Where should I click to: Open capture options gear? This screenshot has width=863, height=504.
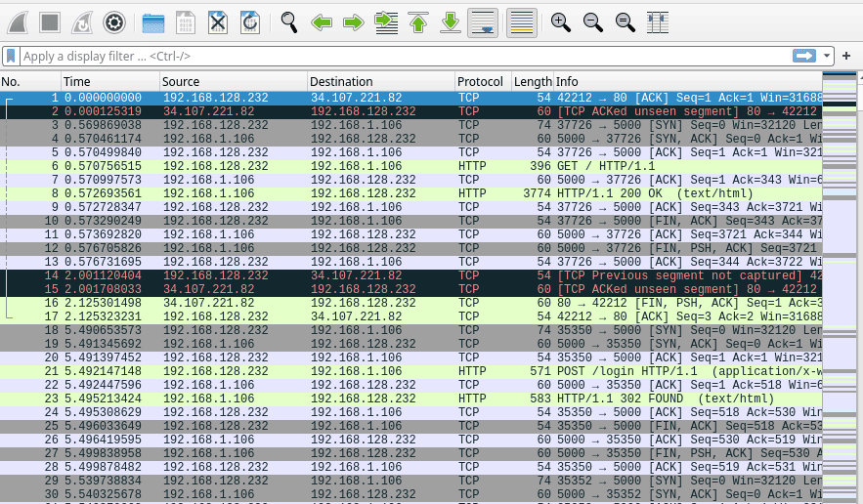click(x=114, y=21)
